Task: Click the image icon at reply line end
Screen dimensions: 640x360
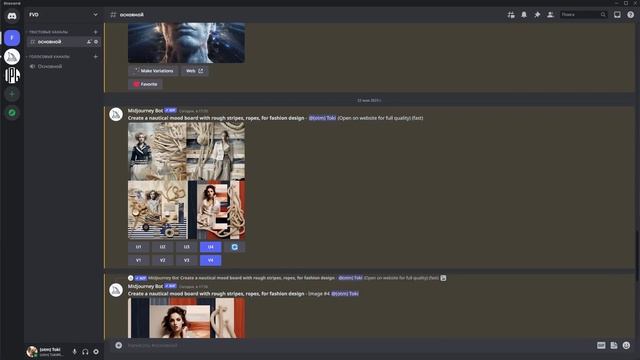Action: point(443,278)
